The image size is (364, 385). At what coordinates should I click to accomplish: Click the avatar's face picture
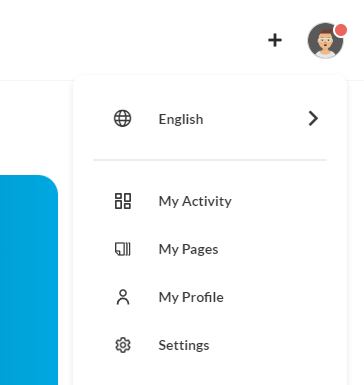tap(325, 42)
